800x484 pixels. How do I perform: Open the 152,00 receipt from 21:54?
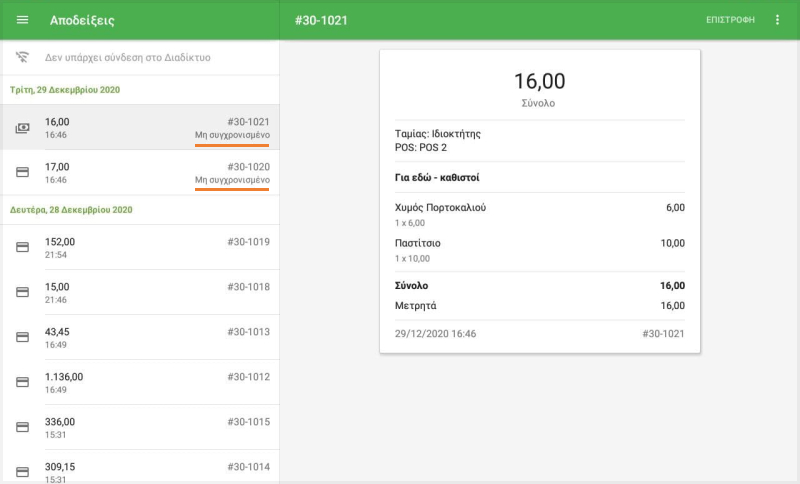[150, 247]
